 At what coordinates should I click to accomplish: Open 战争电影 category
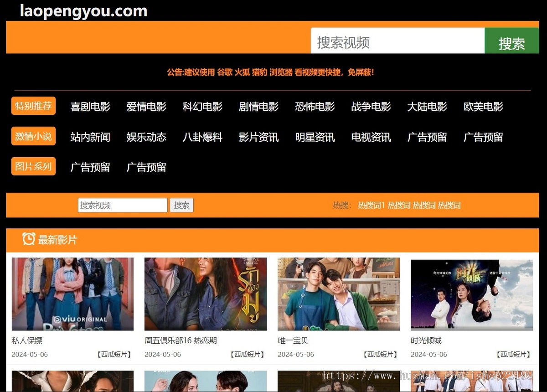pyautogui.click(x=371, y=107)
